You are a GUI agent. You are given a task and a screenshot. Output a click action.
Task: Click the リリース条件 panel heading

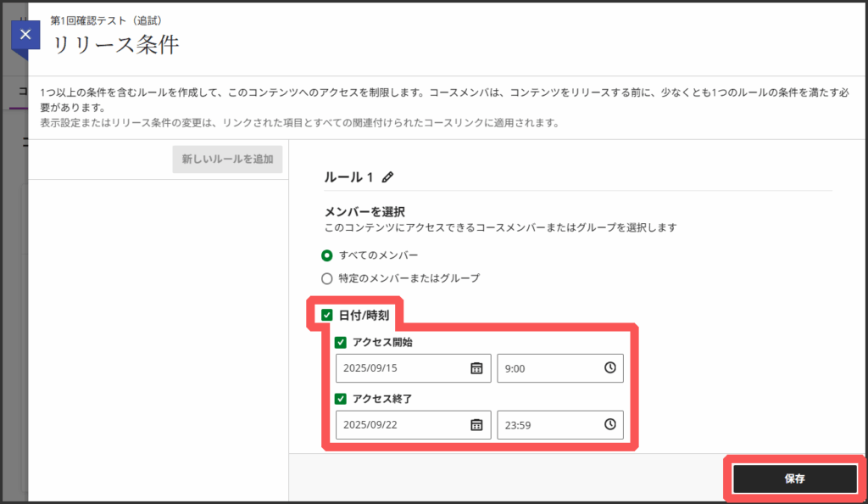click(x=116, y=45)
